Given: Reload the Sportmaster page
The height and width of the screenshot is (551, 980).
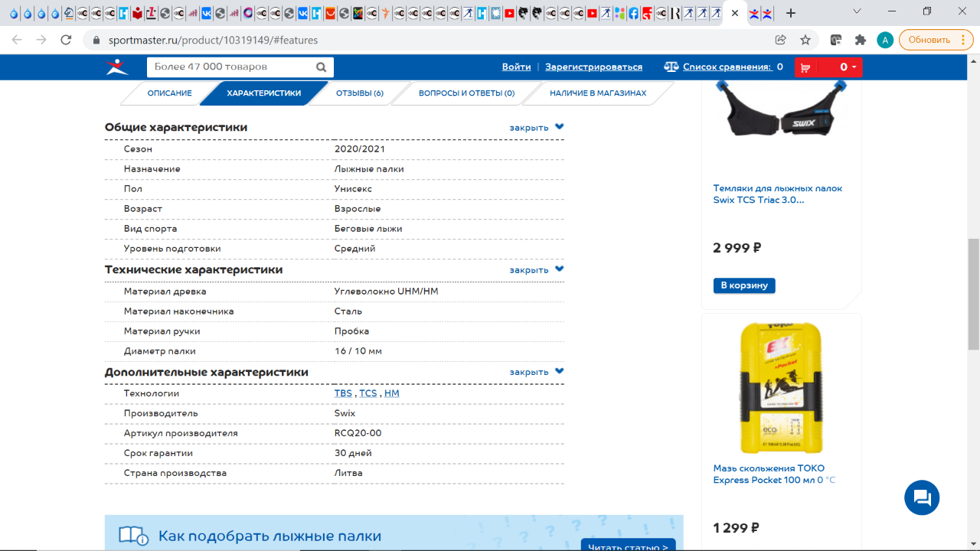Looking at the screenshot, I should 67,40.
